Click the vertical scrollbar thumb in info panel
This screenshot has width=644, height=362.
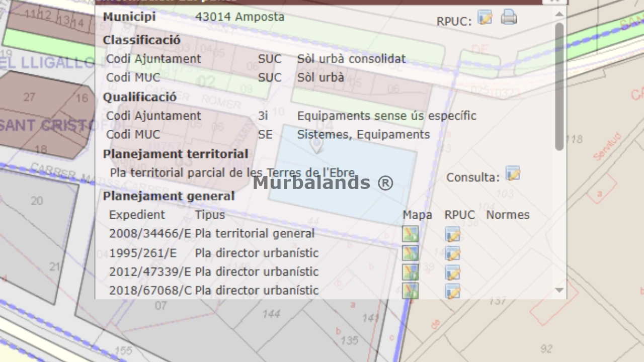(559, 85)
